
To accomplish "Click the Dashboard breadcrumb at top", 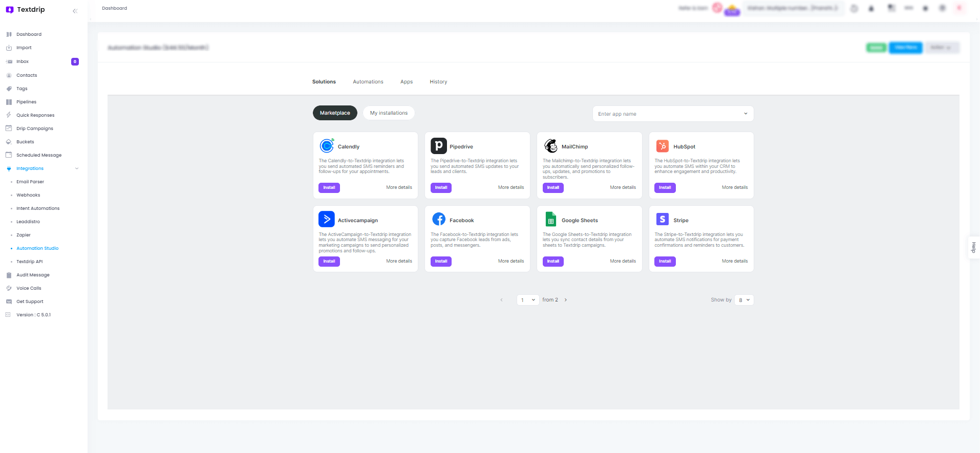I will [114, 8].
